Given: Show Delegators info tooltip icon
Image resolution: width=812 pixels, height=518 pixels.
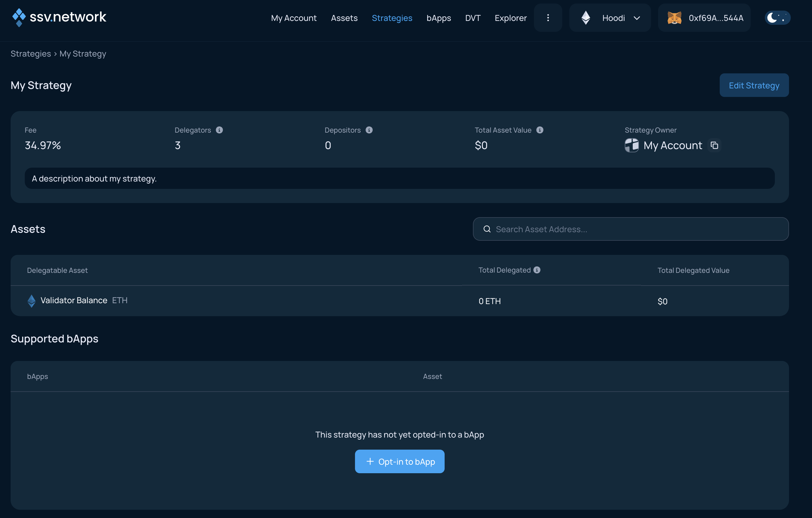Looking at the screenshot, I should [219, 130].
